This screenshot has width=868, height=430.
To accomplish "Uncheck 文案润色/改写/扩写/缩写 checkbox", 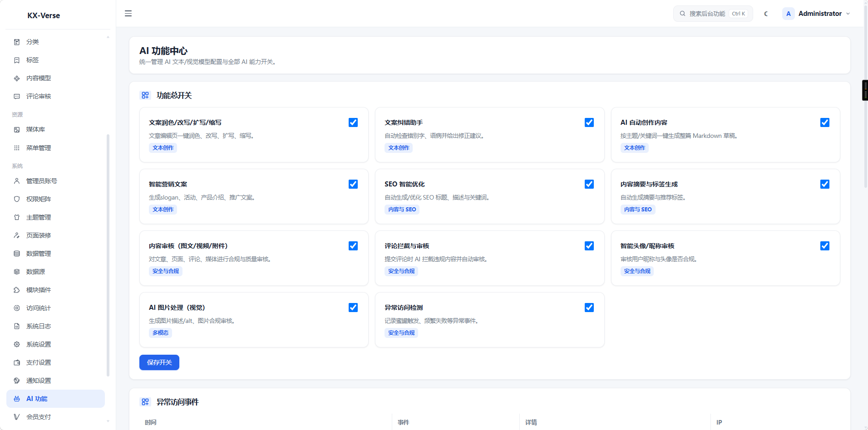I will click(x=353, y=122).
